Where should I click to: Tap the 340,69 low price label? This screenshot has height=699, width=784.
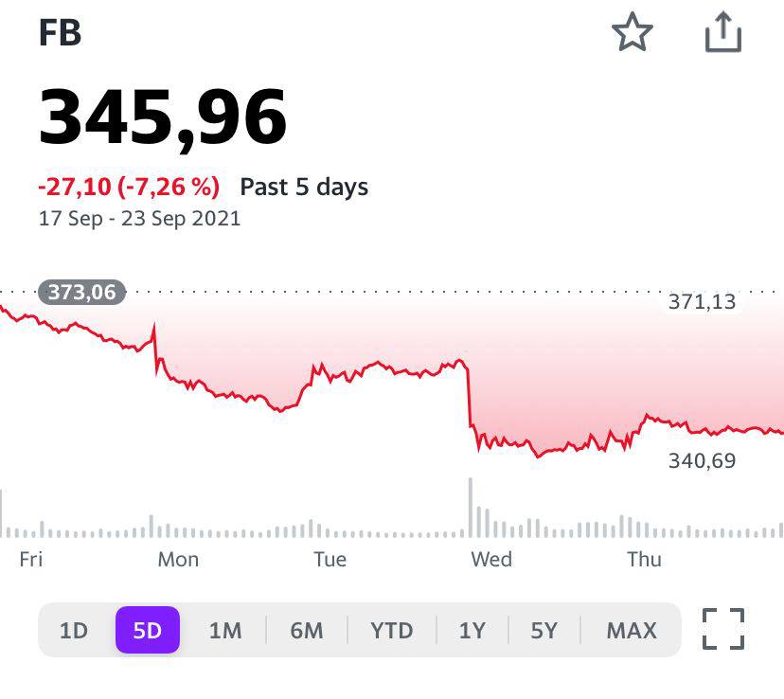pyautogui.click(x=702, y=461)
